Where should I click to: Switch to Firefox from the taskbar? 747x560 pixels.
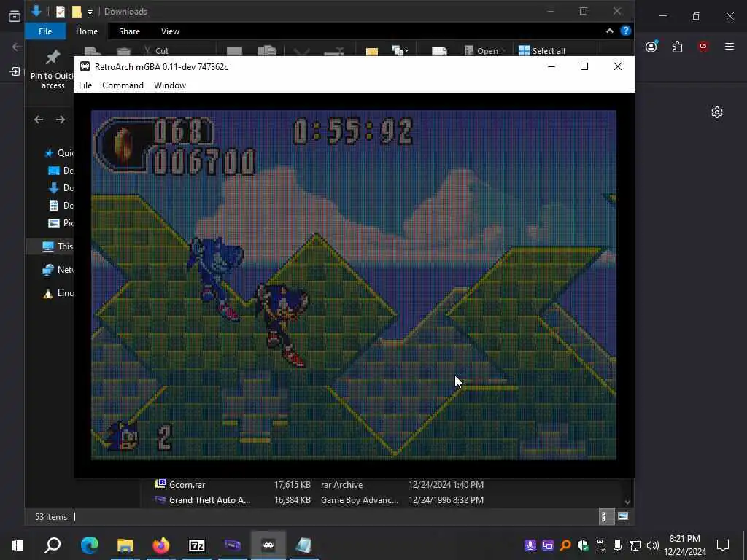click(161, 545)
